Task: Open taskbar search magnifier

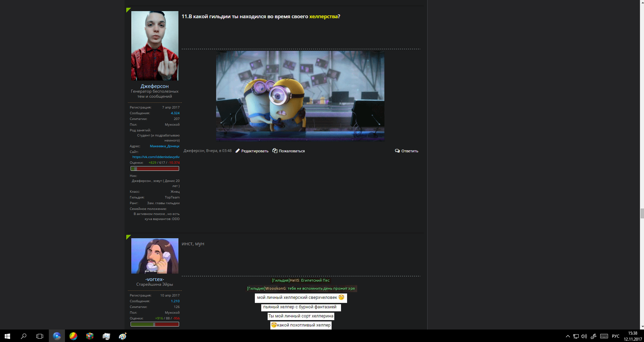Action: point(24,336)
